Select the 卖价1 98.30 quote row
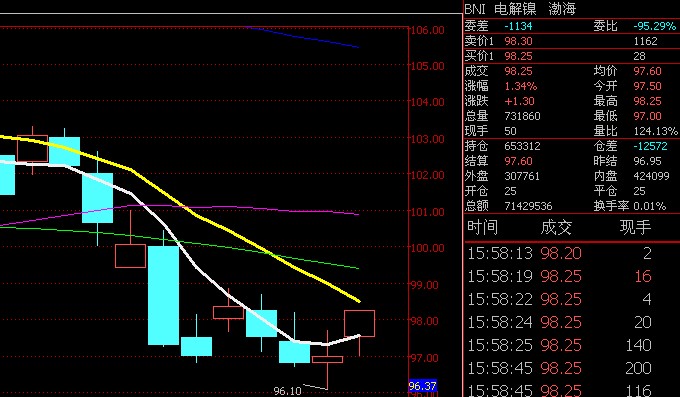This screenshot has width=680, height=397. click(572, 41)
